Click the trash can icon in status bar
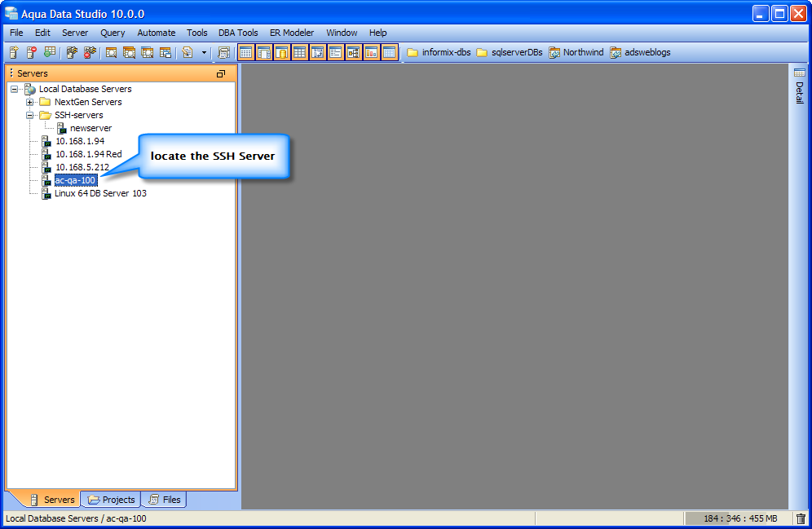 click(801, 518)
